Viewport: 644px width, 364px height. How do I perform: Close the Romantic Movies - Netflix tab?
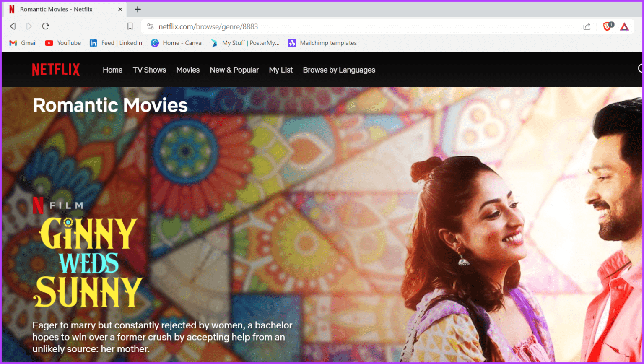point(120,9)
